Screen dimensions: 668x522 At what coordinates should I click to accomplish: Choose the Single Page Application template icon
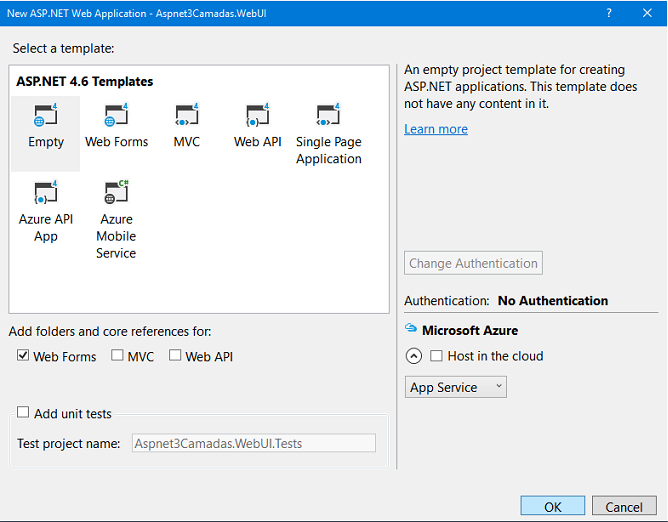pos(328,115)
